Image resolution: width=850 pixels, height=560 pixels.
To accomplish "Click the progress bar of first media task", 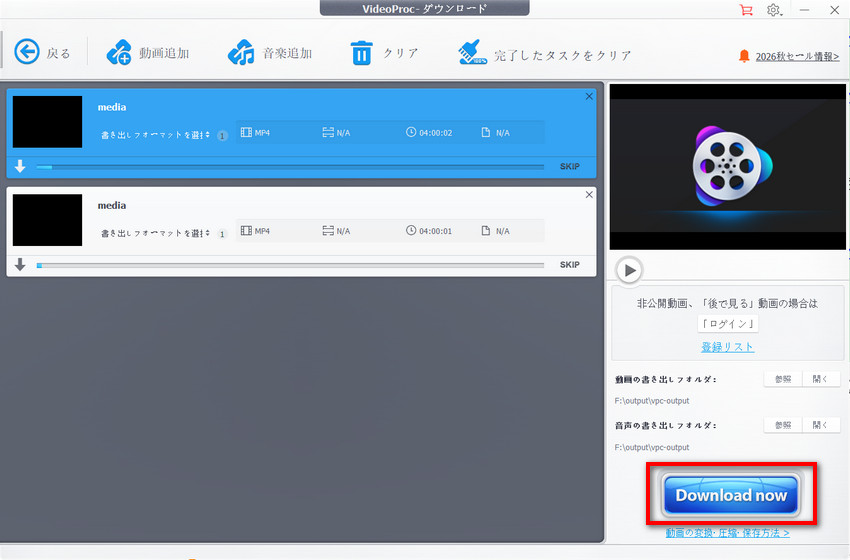I will 290,167.
